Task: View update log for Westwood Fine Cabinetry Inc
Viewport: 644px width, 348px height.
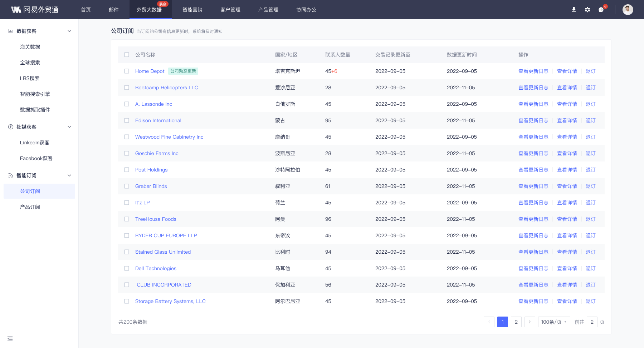Action: point(533,137)
